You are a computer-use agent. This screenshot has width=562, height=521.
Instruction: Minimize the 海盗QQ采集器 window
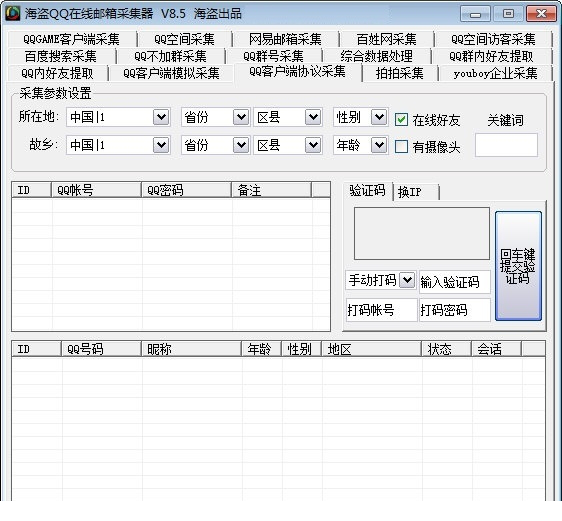[x=475, y=14]
